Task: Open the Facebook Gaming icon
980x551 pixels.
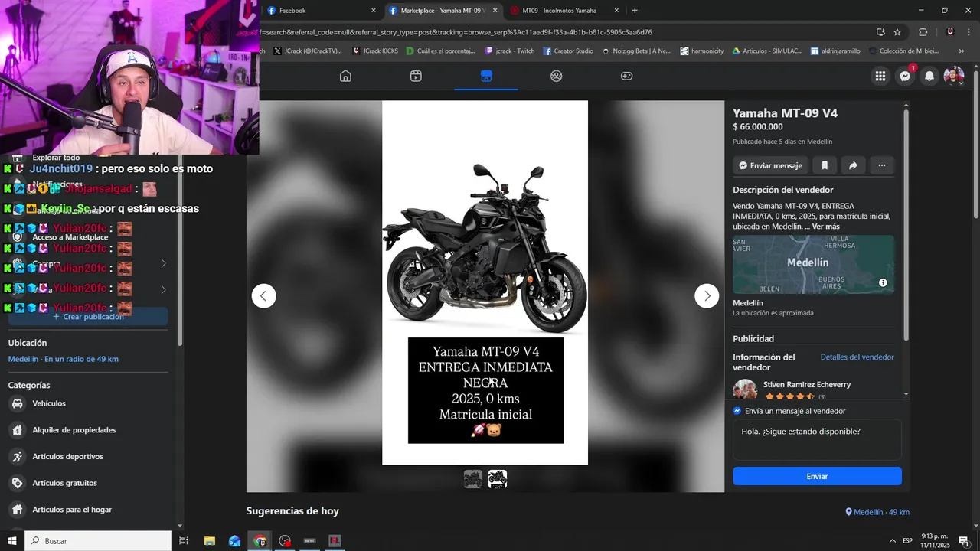Action: point(626,76)
